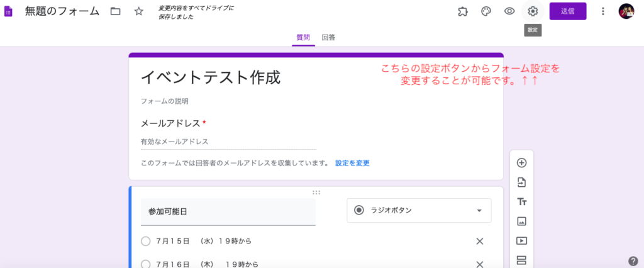This screenshot has width=644, height=268.
Task: Remove the 7月16日 option
Action: click(x=479, y=264)
